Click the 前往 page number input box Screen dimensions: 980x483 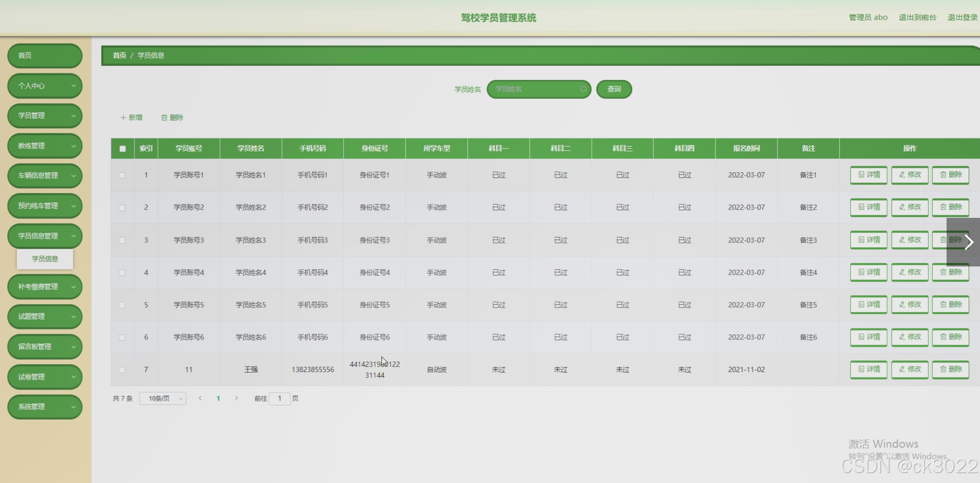click(279, 398)
